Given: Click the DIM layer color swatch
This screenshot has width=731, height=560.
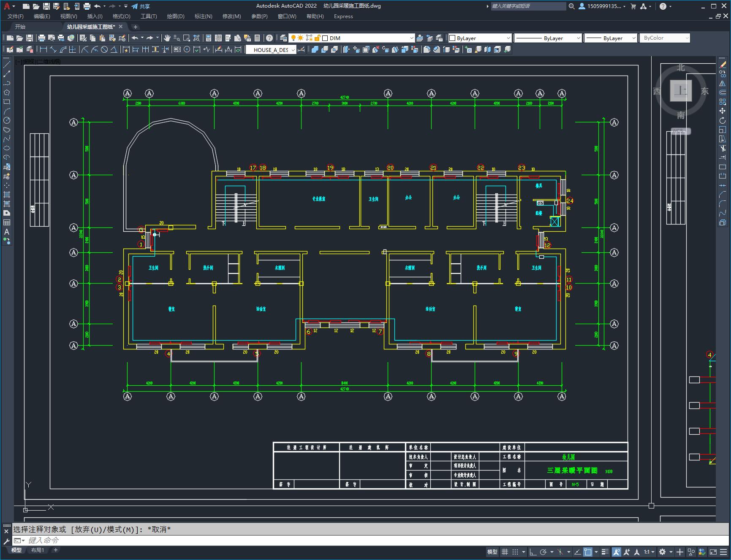Looking at the screenshot, I should [x=325, y=38].
